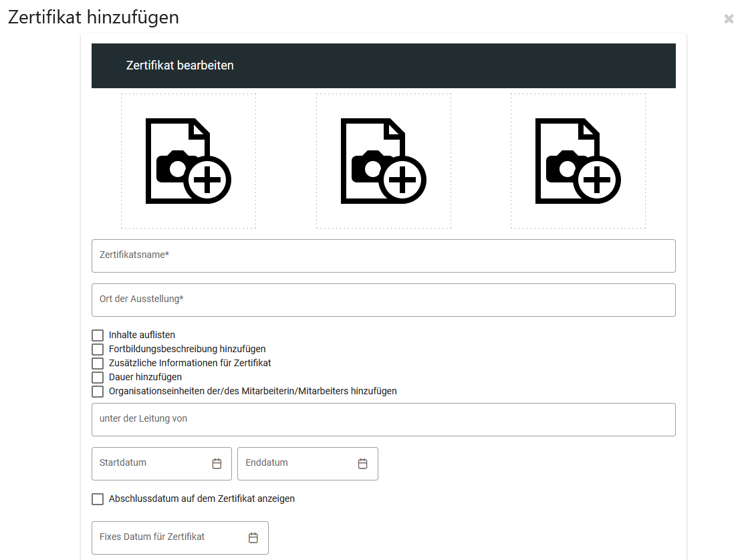This screenshot has height=560, width=742.
Task: Click the Startdatum date field
Action: 150,464
